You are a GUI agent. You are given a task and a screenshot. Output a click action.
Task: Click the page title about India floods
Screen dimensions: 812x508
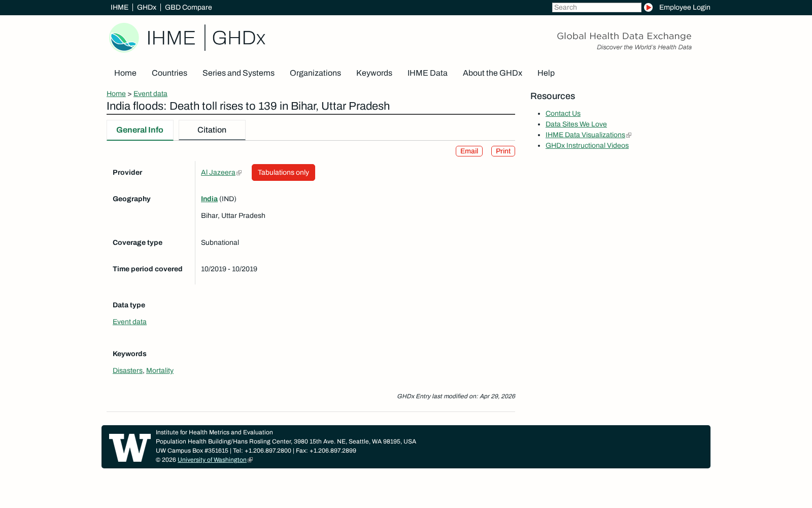coord(248,106)
